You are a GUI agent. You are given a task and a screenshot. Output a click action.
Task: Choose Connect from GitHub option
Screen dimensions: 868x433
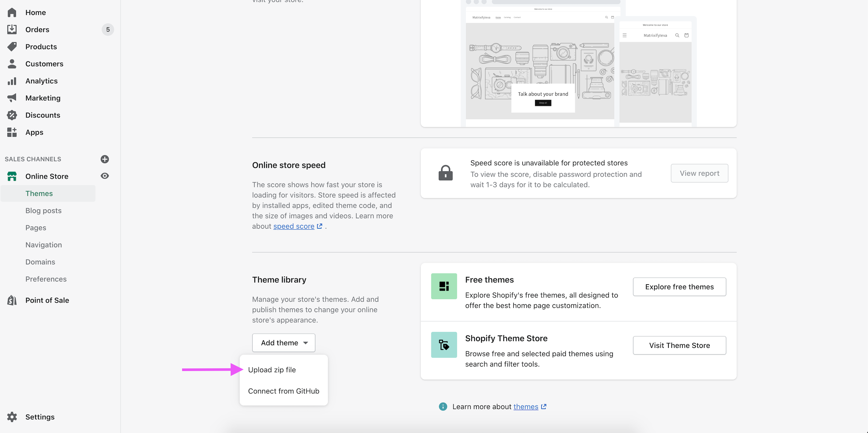tap(284, 391)
